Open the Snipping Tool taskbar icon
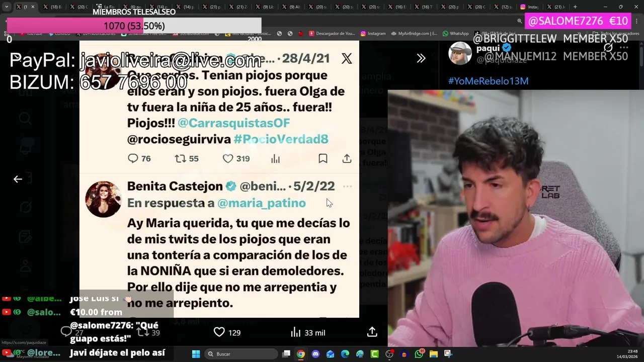 (448, 354)
